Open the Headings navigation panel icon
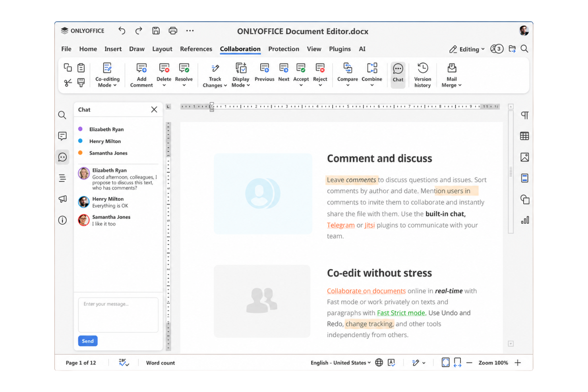588x392 pixels. coord(62,178)
